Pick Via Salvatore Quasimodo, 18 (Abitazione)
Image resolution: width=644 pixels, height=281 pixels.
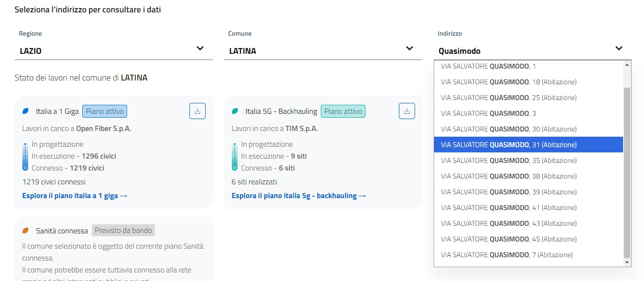[x=509, y=82]
